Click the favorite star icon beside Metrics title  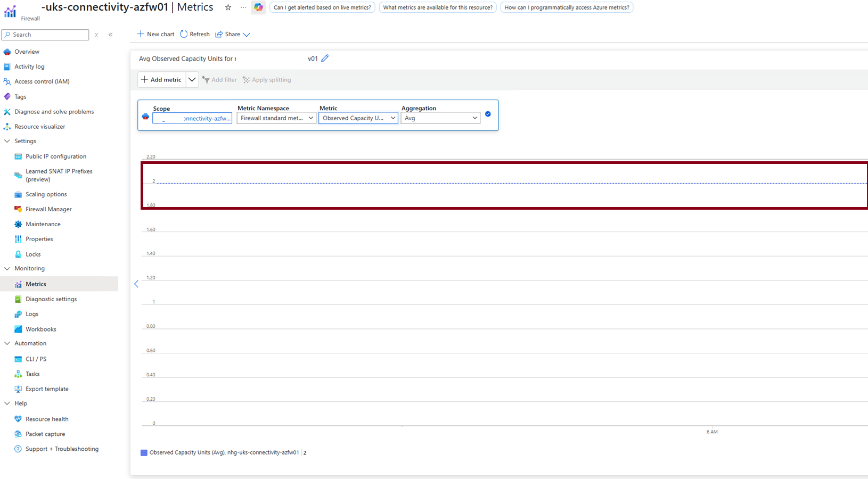(228, 7)
